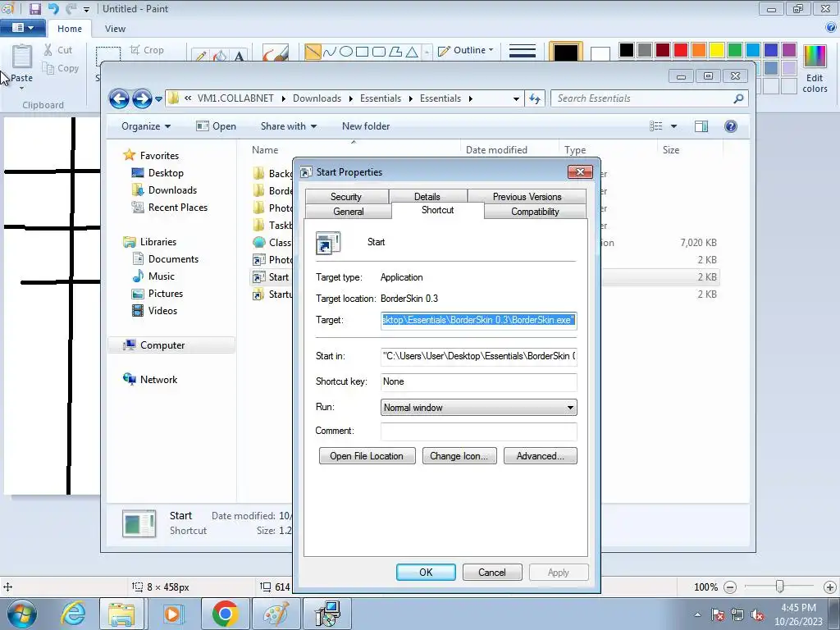Select the Triangle shape in Paint
The width and height of the screenshot is (840, 630).
pyautogui.click(x=412, y=52)
